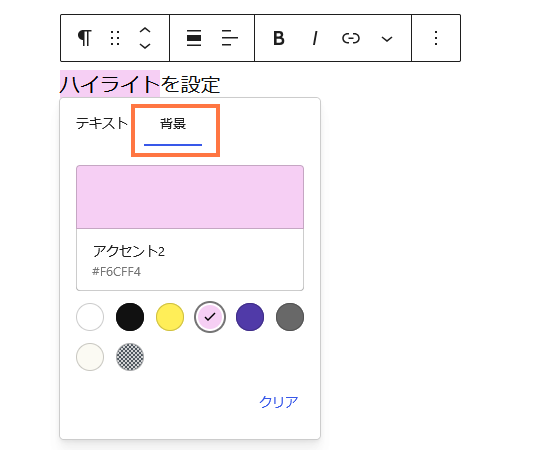Switch to the テキスト tab
This screenshot has width=560, height=450.
[x=102, y=123]
